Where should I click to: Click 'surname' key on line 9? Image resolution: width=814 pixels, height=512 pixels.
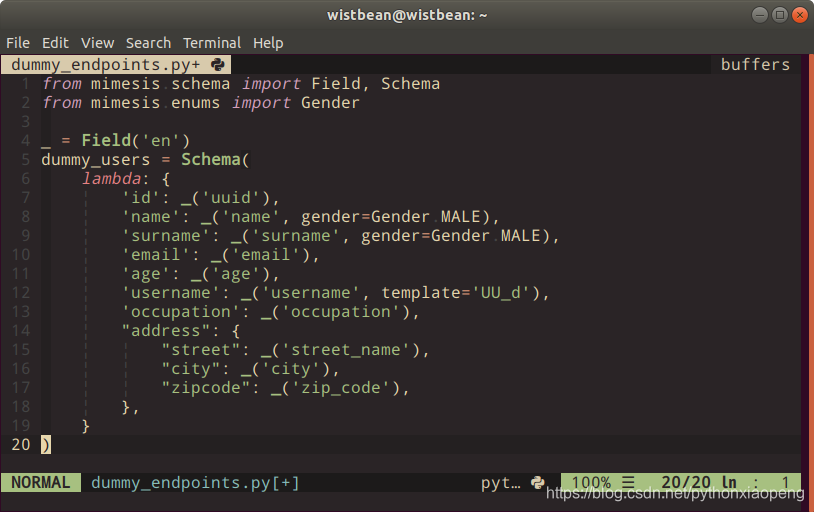coord(166,236)
